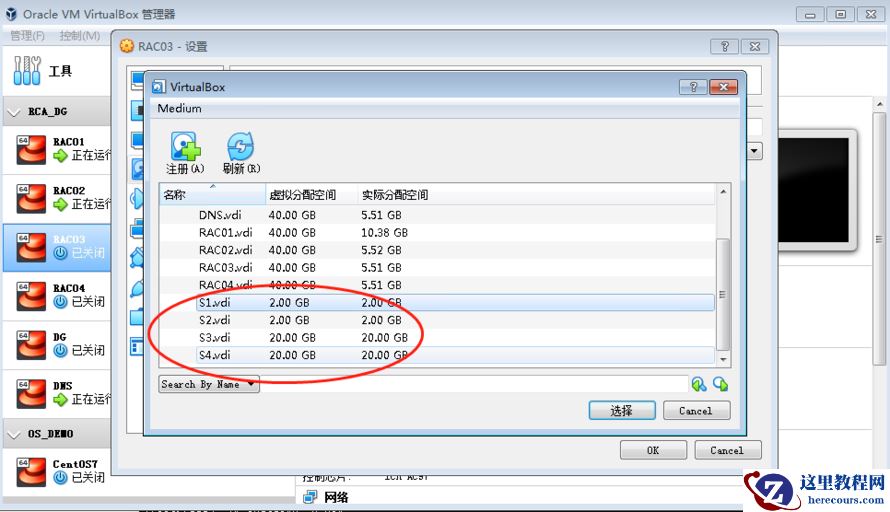Click the help button in RAC03 settings
The image size is (890, 512).
pos(724,47)
